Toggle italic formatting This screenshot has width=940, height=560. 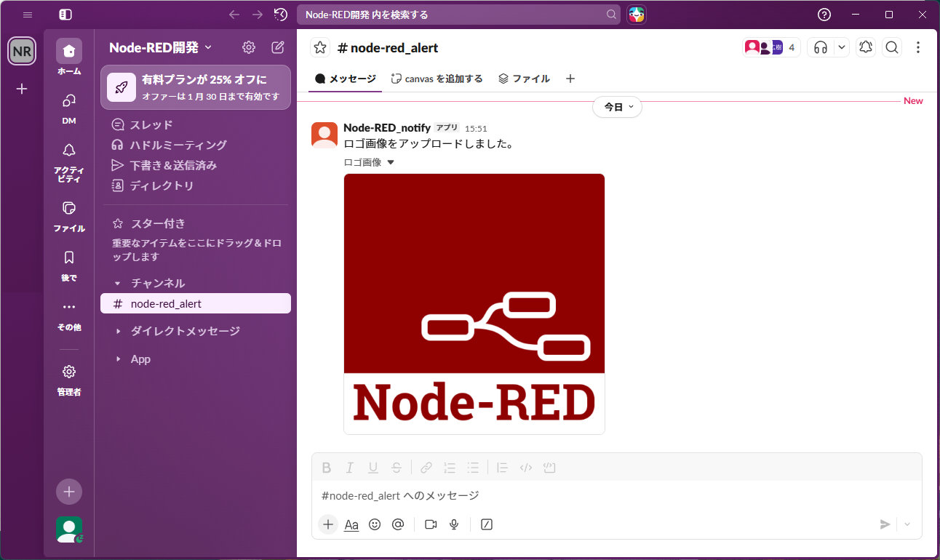[350, 468]
